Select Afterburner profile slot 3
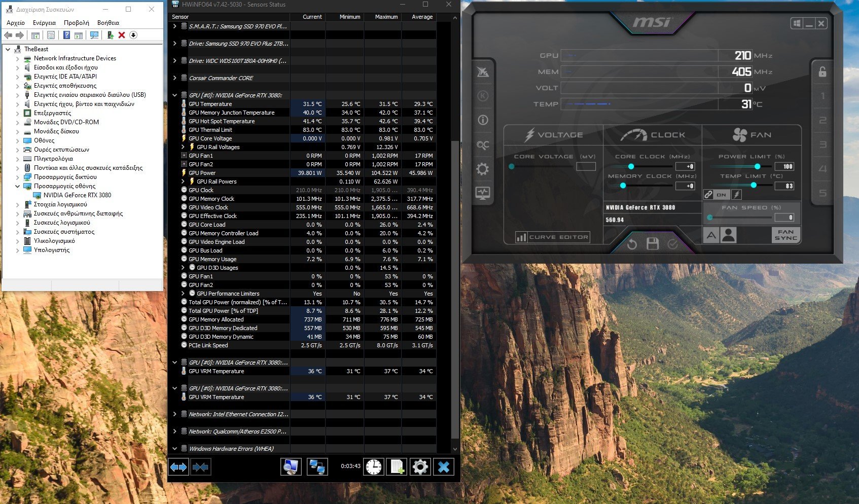 tap(822, 145)
